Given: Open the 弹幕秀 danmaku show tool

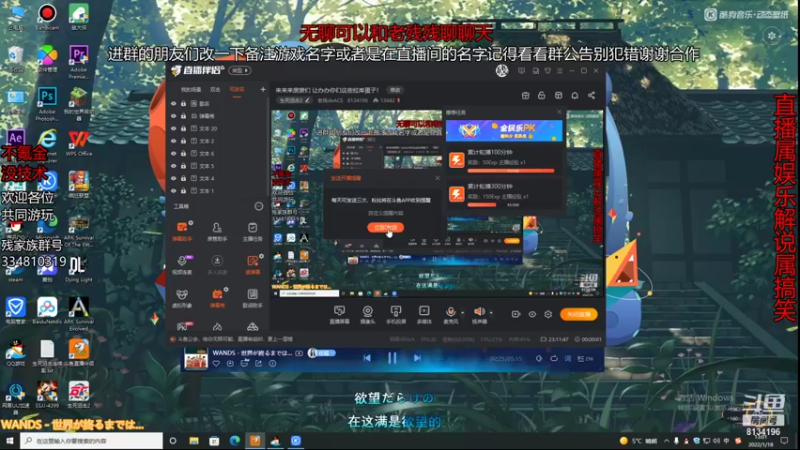Looking at the screenshot, I should coord(217,298).
